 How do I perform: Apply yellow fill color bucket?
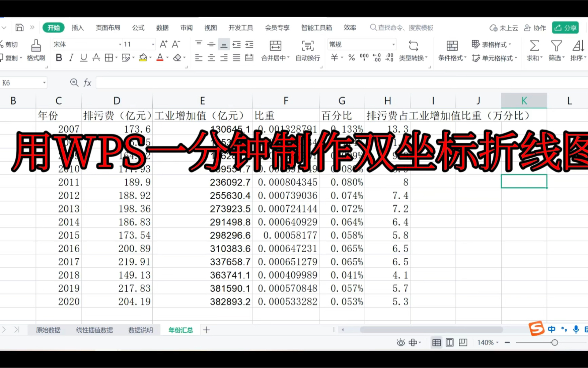[x=143, y=58]
